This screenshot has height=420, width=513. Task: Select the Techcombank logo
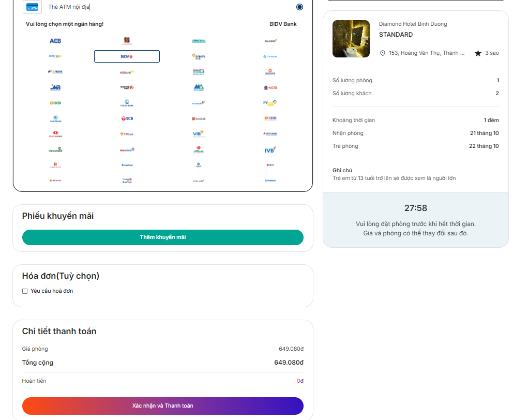click(55, 134)
